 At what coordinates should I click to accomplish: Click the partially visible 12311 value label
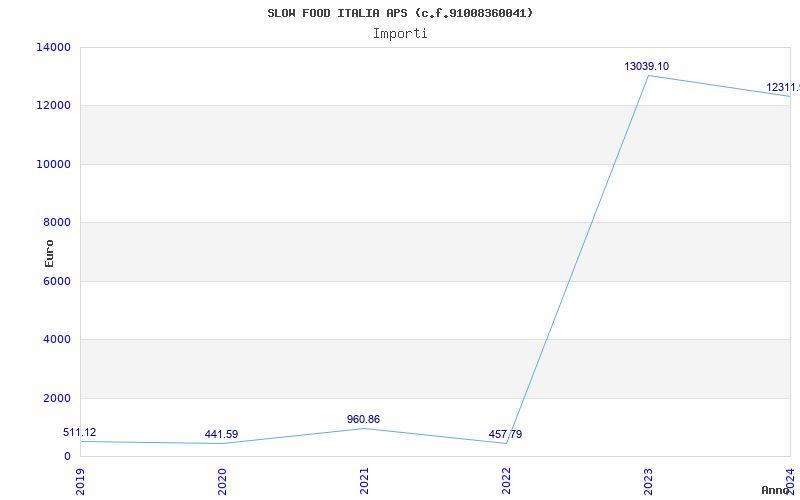(783, 88)
